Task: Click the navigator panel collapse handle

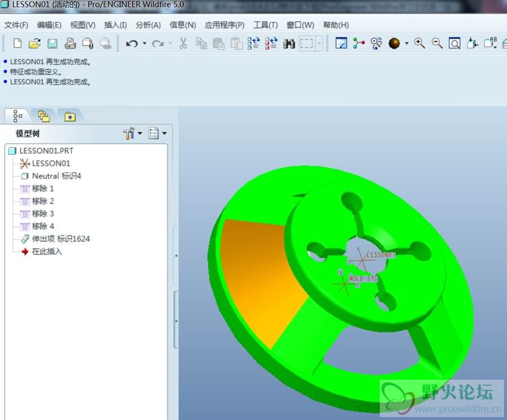Action: (176, 255)
